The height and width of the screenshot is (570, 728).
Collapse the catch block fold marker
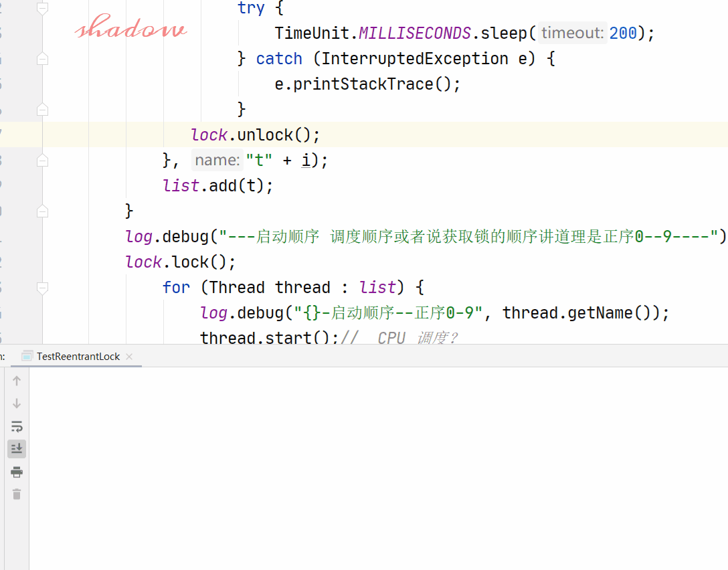[x=42, y=59]
